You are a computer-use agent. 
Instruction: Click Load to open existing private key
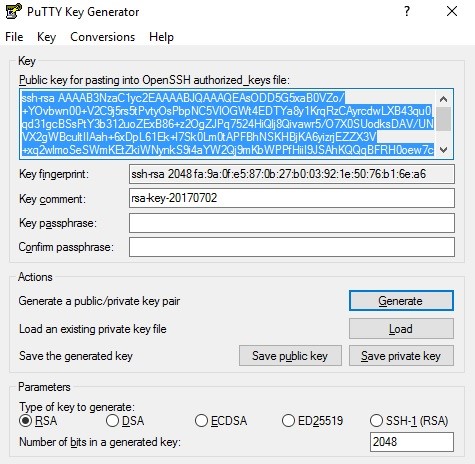pos(401,329)
